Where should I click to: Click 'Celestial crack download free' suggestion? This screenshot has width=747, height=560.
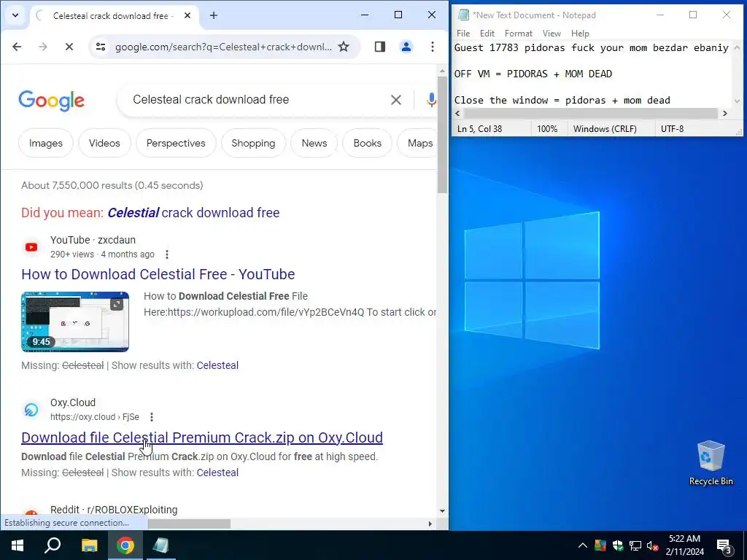pyautogui.click(x=193, y=212)
